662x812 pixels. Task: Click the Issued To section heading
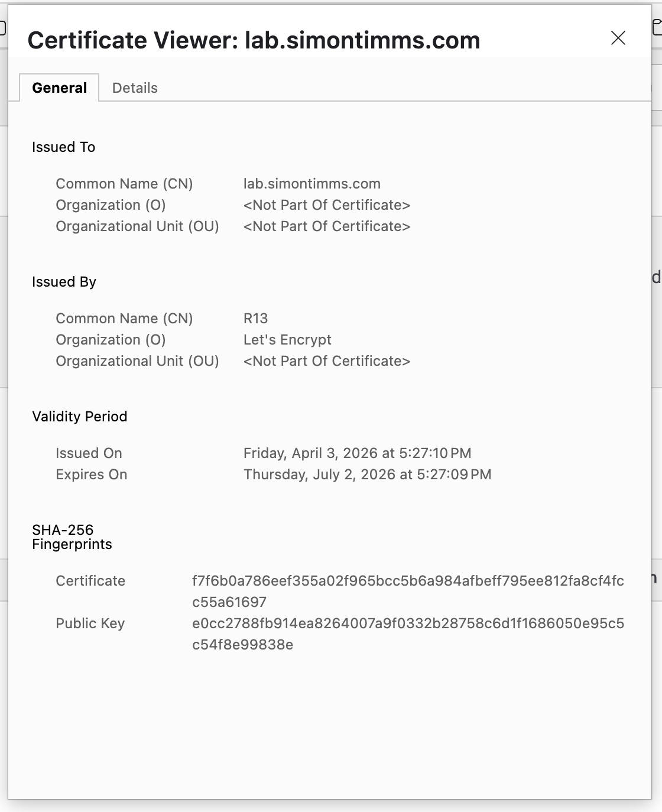[x=63, y=147]
